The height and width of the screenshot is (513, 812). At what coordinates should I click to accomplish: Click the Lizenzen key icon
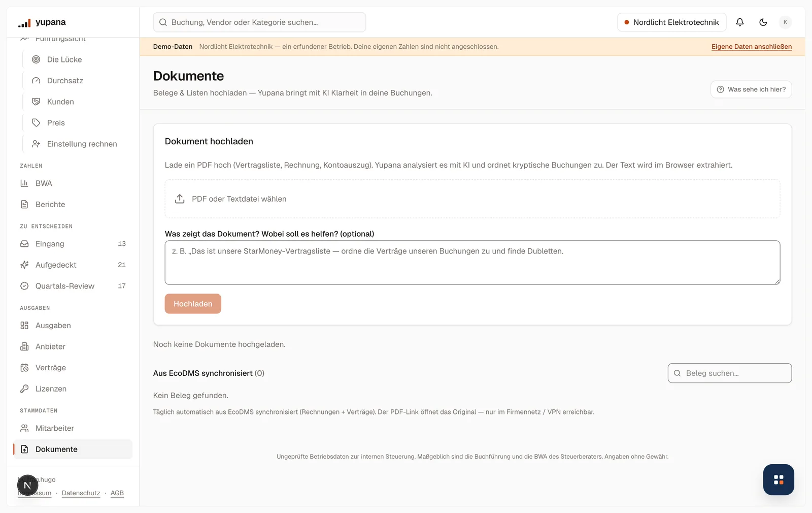[x=24, y=389]
